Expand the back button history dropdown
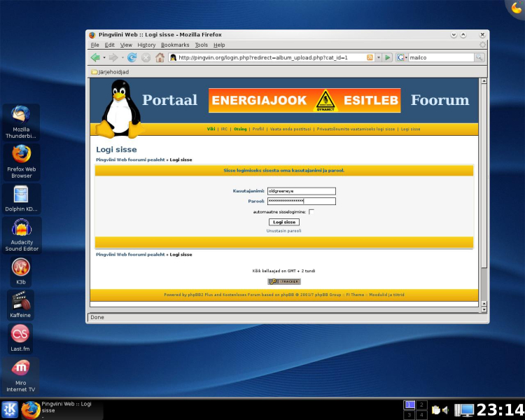The width and height of the screenshot is (525, 420). pos(104,57)
